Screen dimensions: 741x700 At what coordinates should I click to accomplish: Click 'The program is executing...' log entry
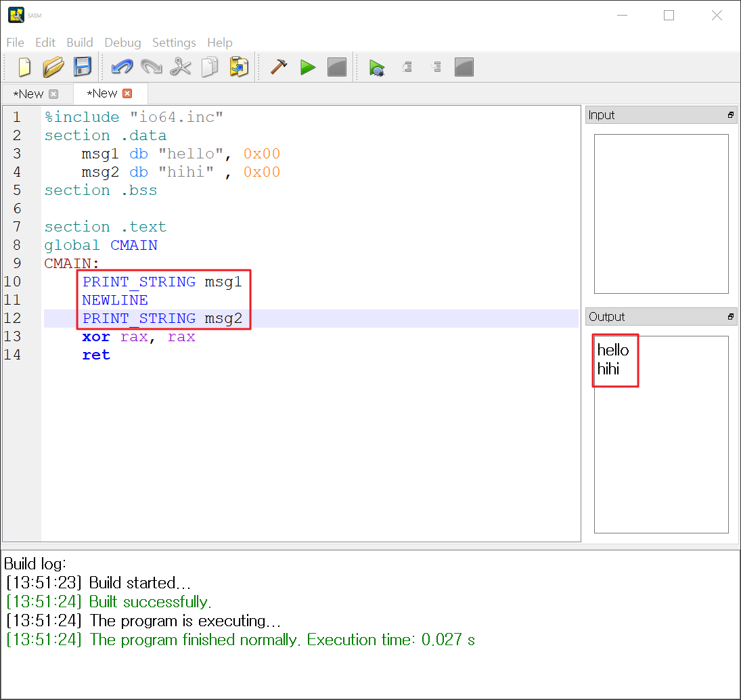coord(185,621)
